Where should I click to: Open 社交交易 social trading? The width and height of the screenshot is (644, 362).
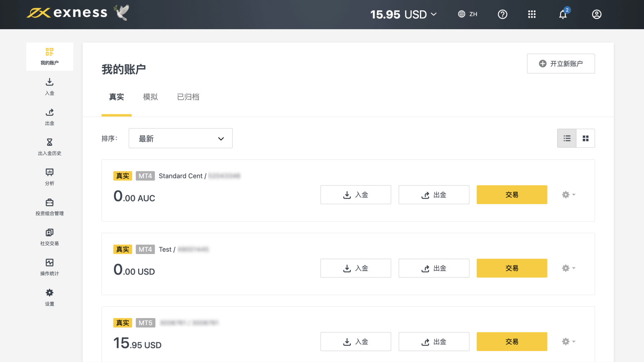click(50, 237)
